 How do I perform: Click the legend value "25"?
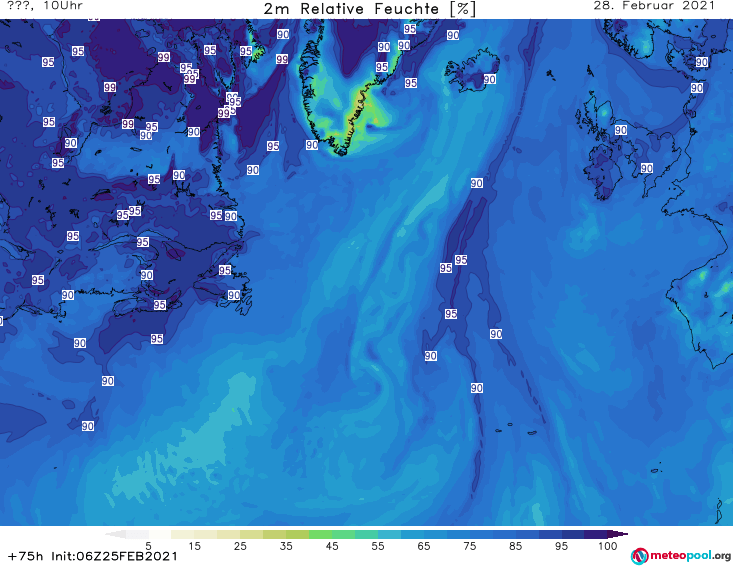[x=240, y=546]
